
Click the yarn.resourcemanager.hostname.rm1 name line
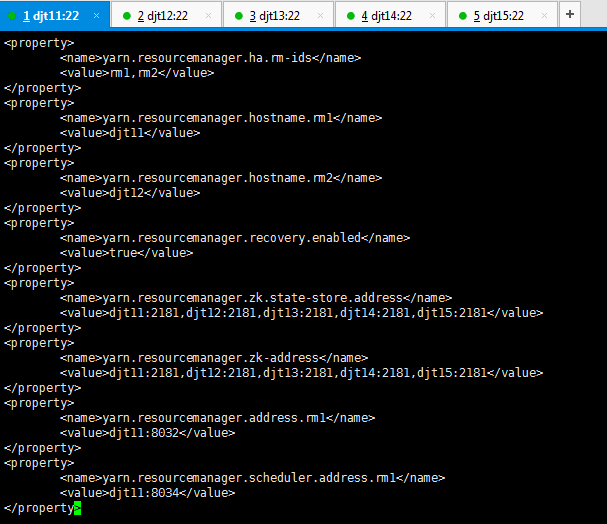pos(221,118)
